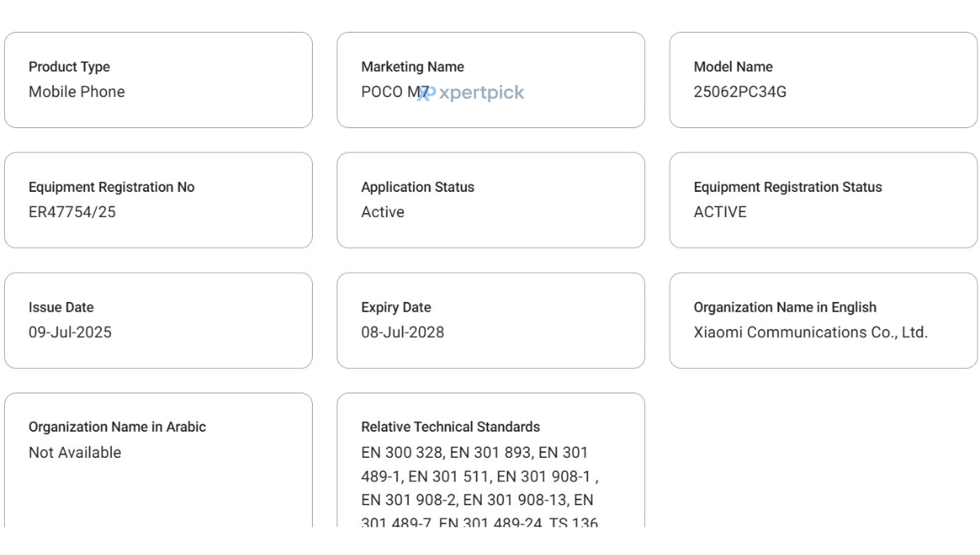
Task: Select registration number ER47754/25
Action: point(72,212)
